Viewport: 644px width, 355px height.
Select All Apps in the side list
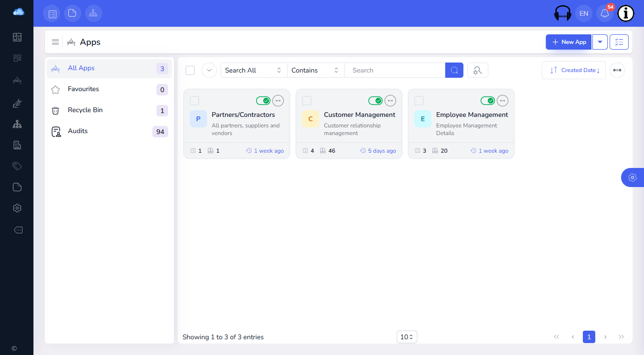point(109,68)
